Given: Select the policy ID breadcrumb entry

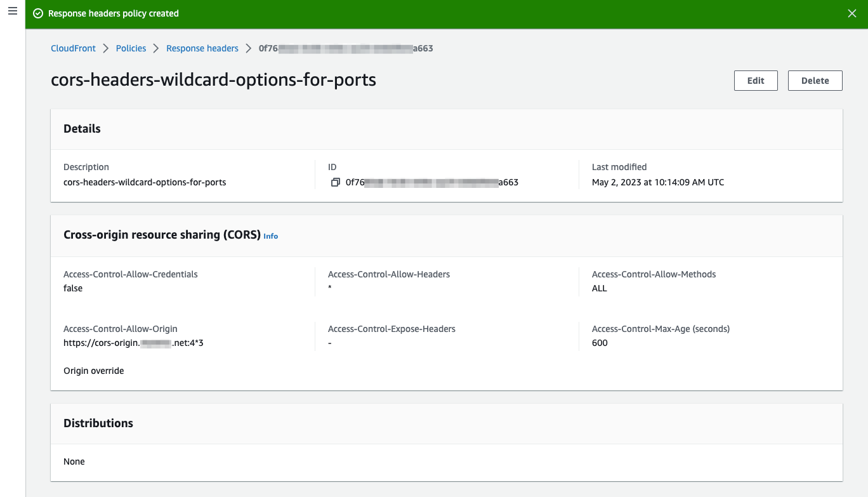Looking at the screenshot, I should point(345,48).
